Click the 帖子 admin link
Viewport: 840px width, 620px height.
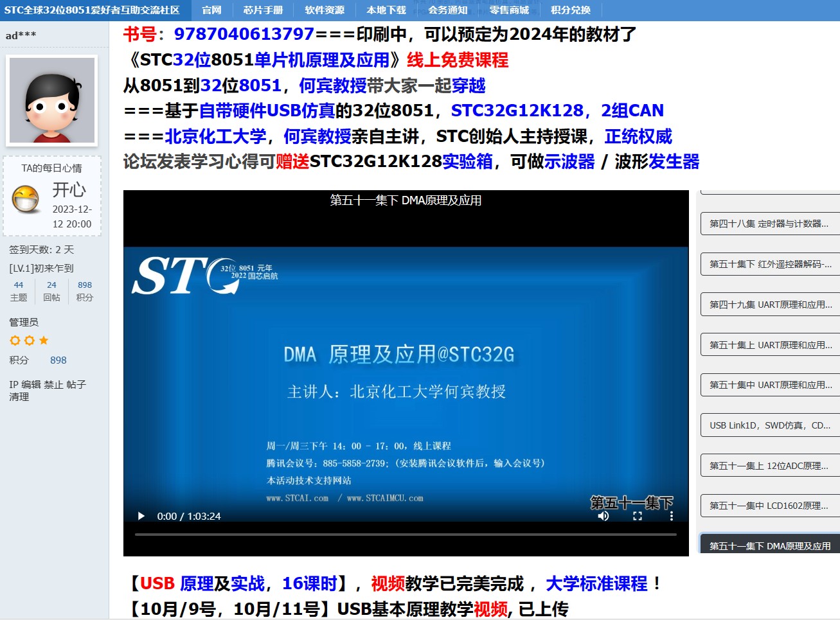[x=76, y=384]
